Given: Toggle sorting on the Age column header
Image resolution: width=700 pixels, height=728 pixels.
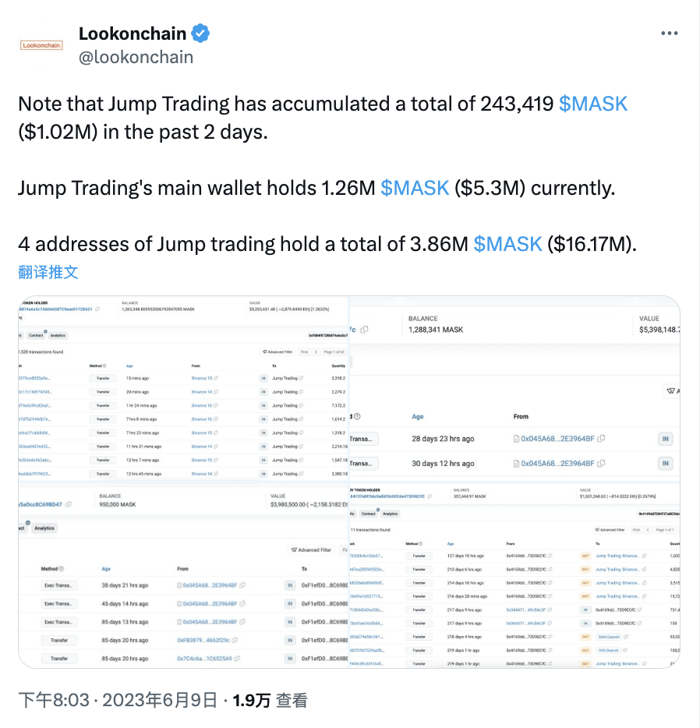Looking at the screenshot, I should [129, 366].
